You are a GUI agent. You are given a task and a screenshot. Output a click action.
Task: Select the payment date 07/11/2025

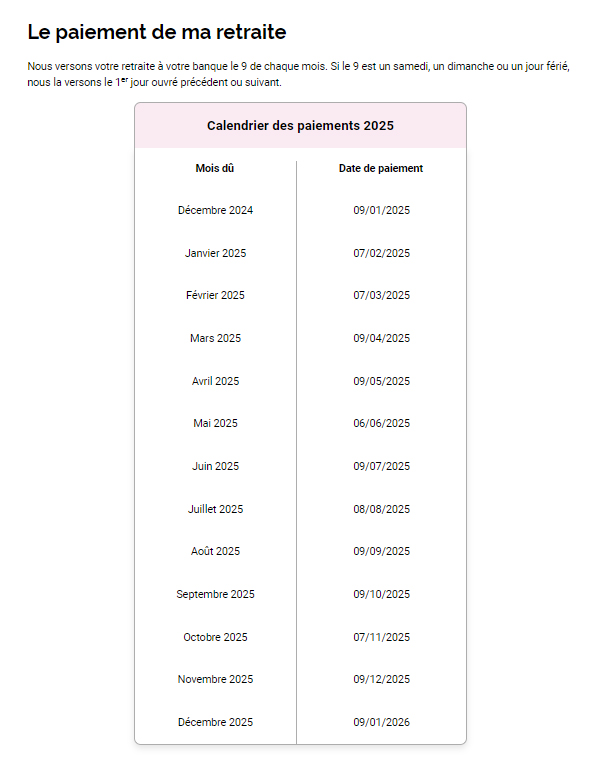pos(381,637)
